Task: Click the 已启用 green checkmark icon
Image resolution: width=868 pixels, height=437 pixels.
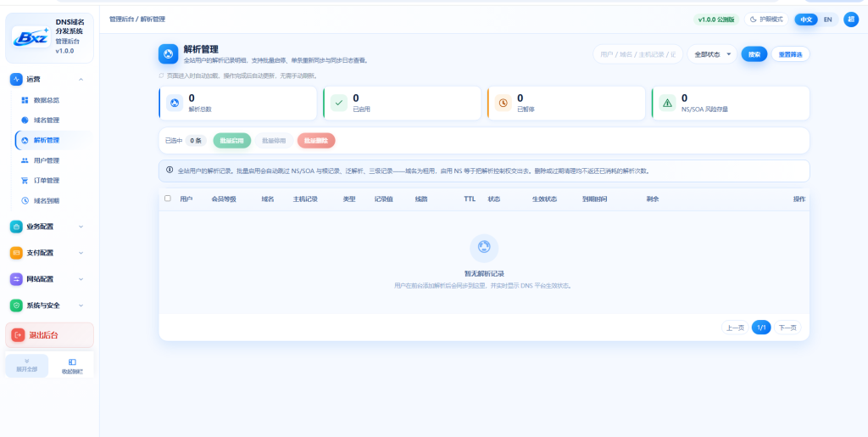Action: (x=339, y=103)
